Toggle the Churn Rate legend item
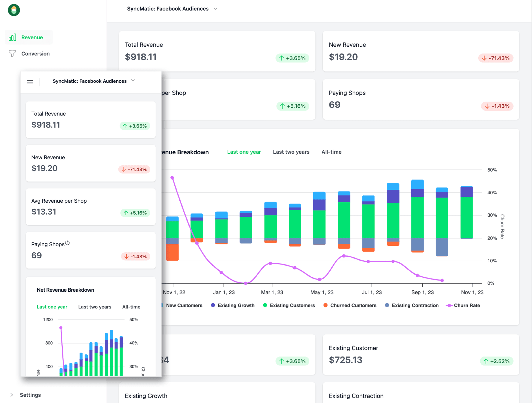This screenshot has width=532, height=403. [x=463, y=305]
